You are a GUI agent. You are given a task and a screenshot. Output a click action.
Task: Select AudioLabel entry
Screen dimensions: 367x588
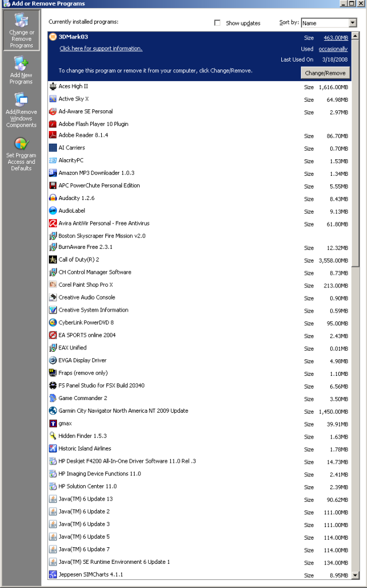(200, 211)
